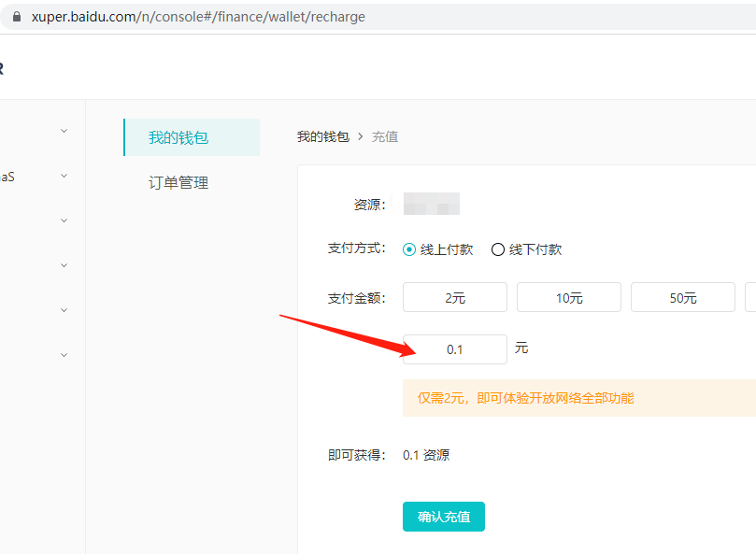This screenshot has height=554, width=756.
Task: Select the 我的钱包 menu item
Action: [192, 137]
